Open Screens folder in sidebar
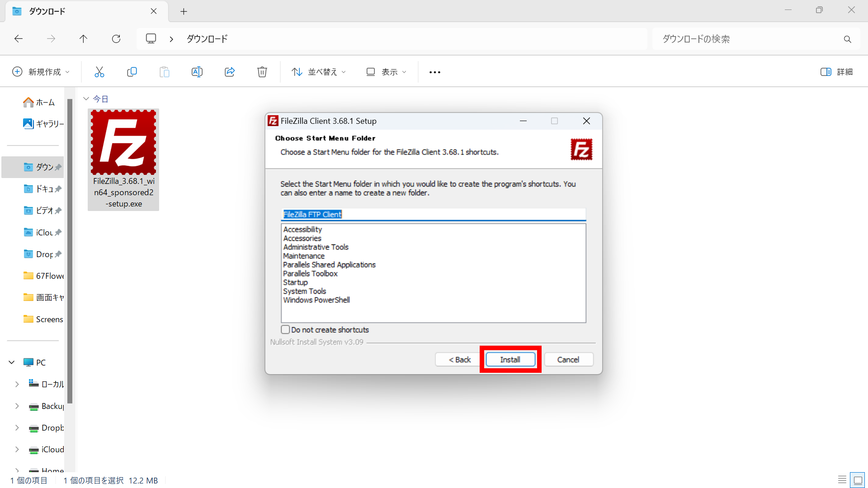The height and width of the screenshot is (488, 868). coord(43,319)
